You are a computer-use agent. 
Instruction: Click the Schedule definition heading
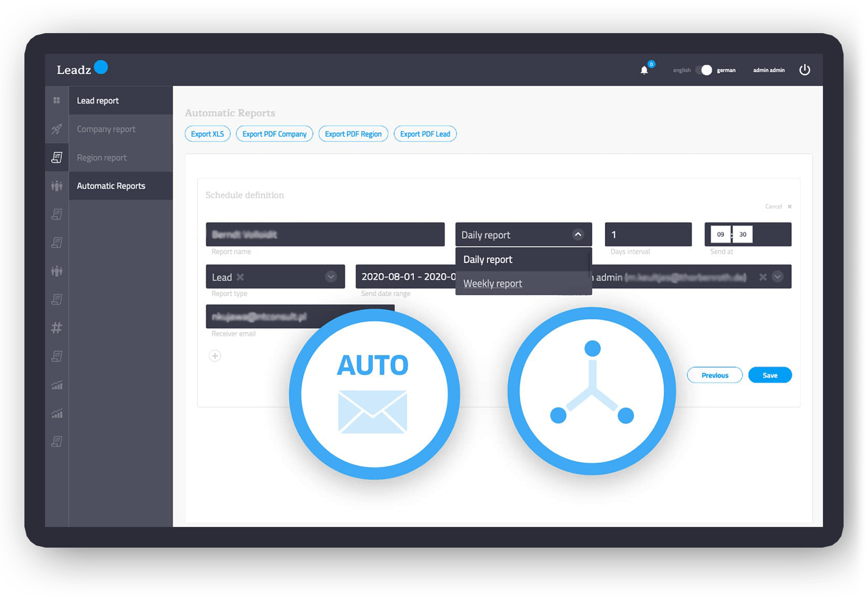(245, 195)
